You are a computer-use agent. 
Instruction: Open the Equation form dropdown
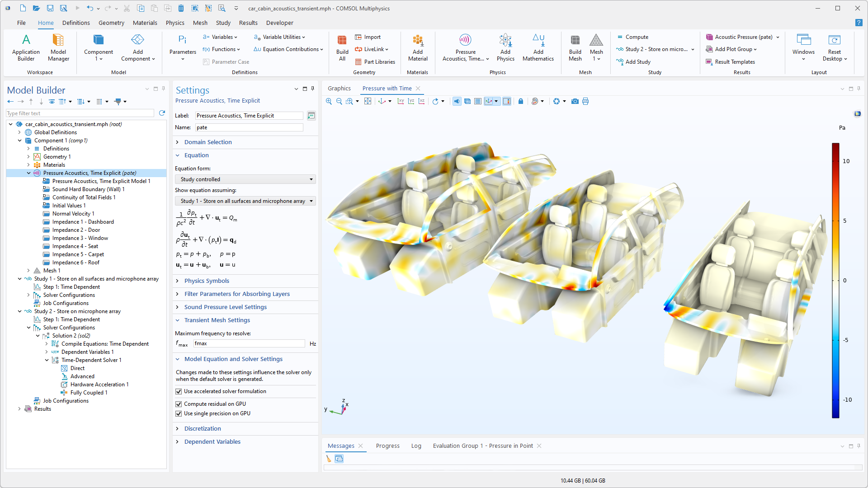click(x=245, y=179)
